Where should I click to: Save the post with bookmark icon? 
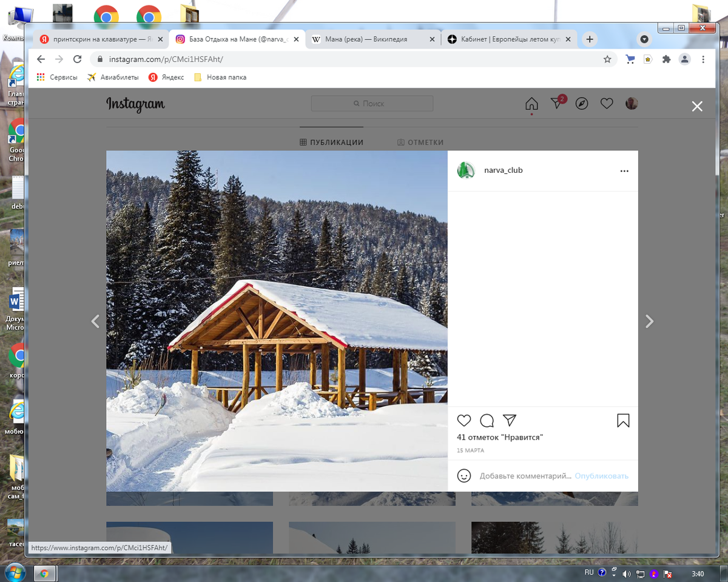coord(623,421)
